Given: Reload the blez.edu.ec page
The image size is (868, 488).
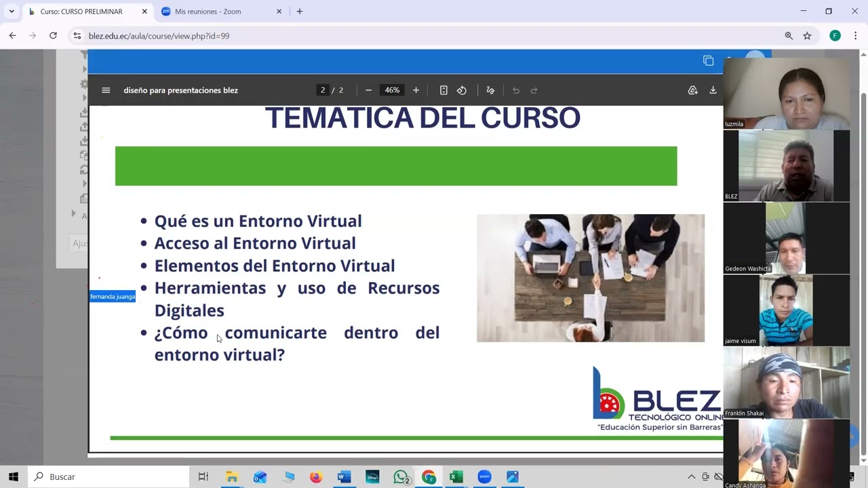Looking at the screenshot, I should pos(53,35).
